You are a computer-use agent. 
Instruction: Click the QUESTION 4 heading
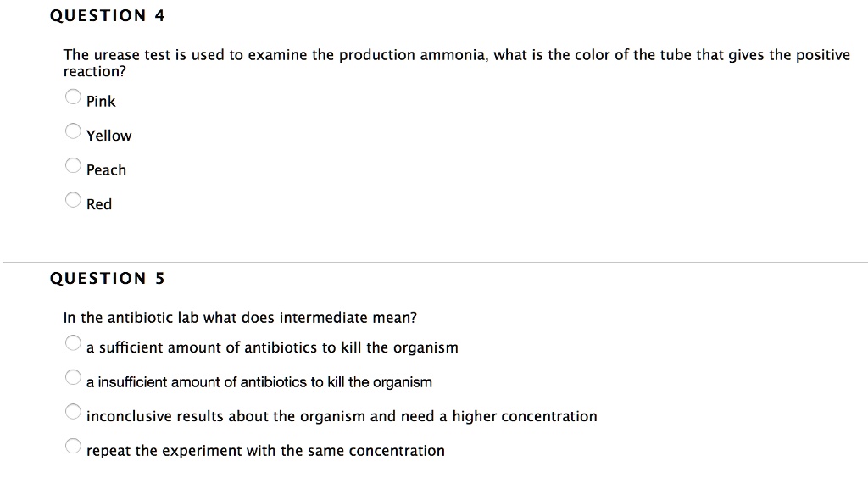(107, 14)
